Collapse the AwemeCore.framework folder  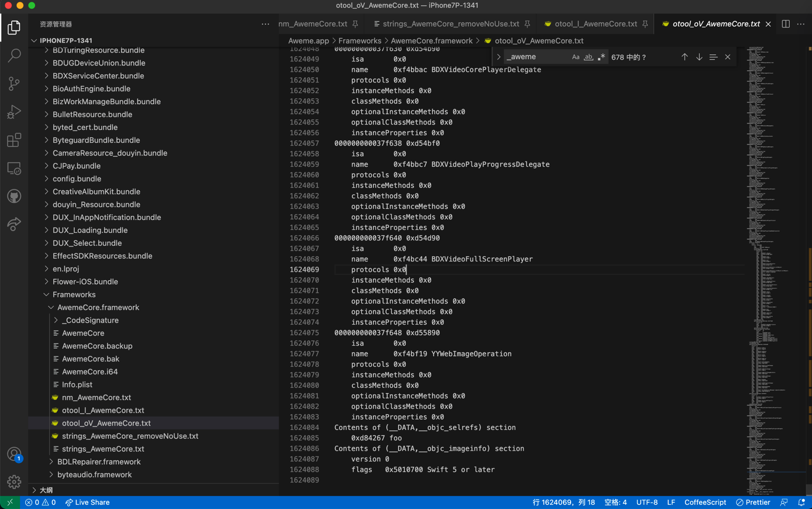[x=51, y=307]
